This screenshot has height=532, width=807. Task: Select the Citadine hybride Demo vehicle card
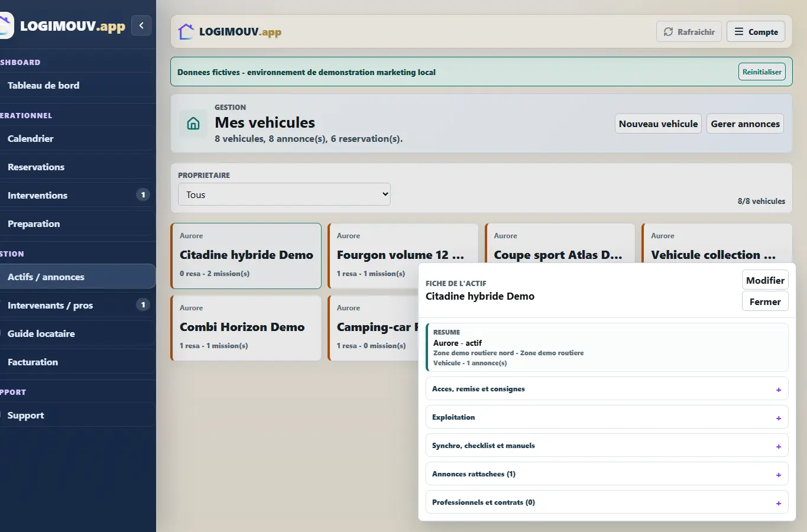pos(246,255)
